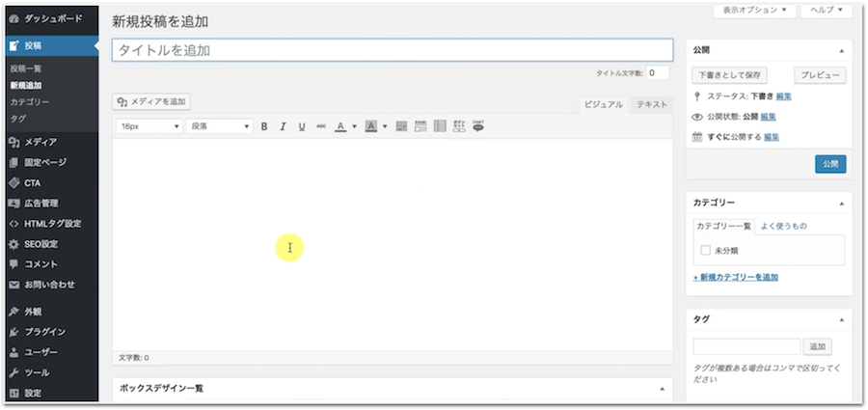Switch to the テキスト editor tab
Screen dimensions: 868x410
pos(652,104)
